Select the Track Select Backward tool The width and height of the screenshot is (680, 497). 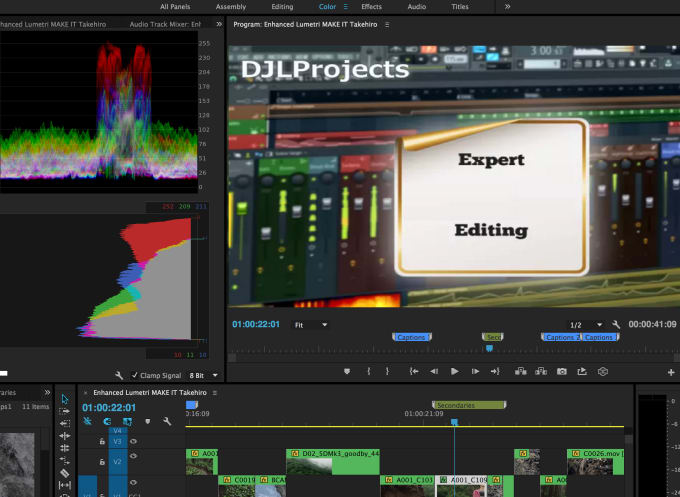click(65, 423)
